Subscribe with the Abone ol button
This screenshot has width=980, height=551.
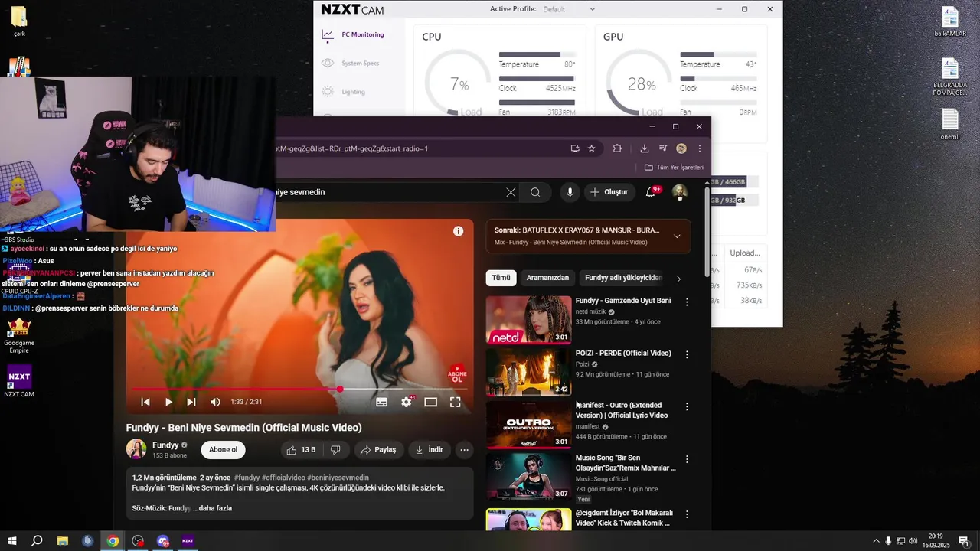[x=224, y=450]
